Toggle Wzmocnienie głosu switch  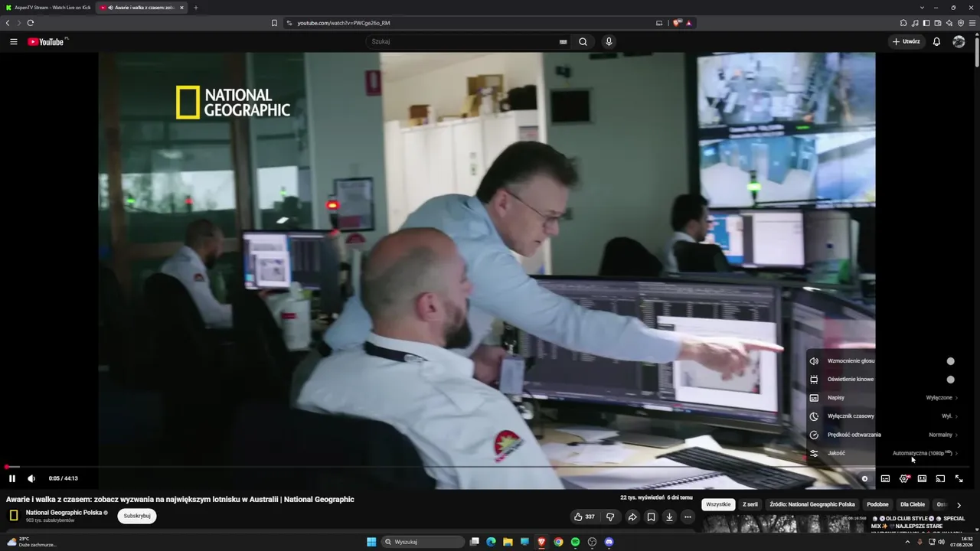[x=949, y=361]
